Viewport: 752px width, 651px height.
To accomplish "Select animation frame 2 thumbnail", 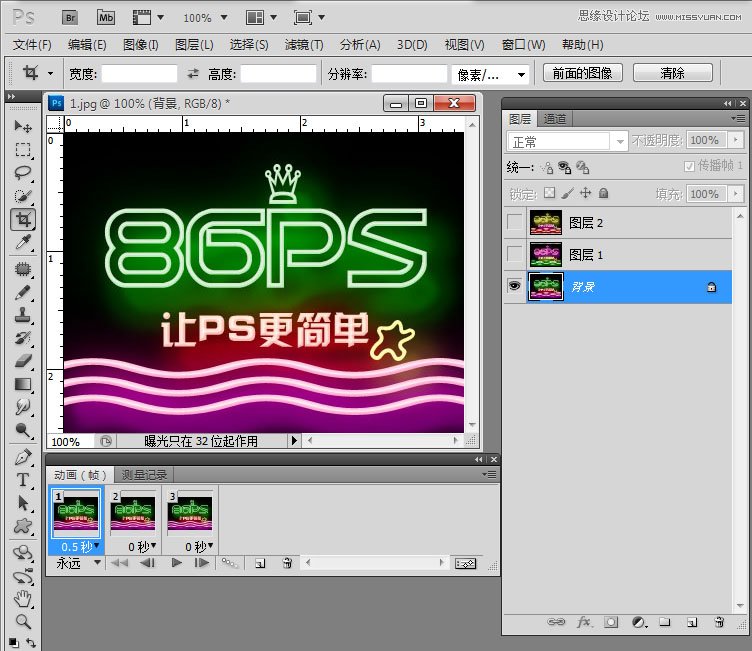I will (132, 513).
